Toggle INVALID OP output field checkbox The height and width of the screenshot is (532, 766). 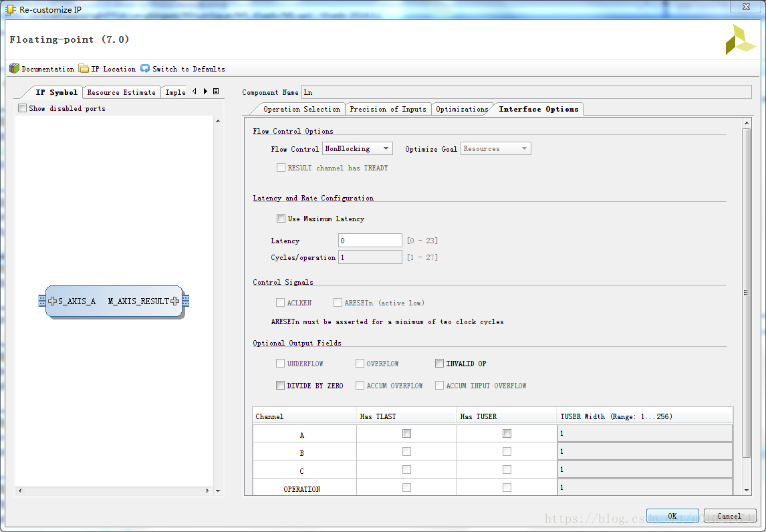[x=439, y=364]
